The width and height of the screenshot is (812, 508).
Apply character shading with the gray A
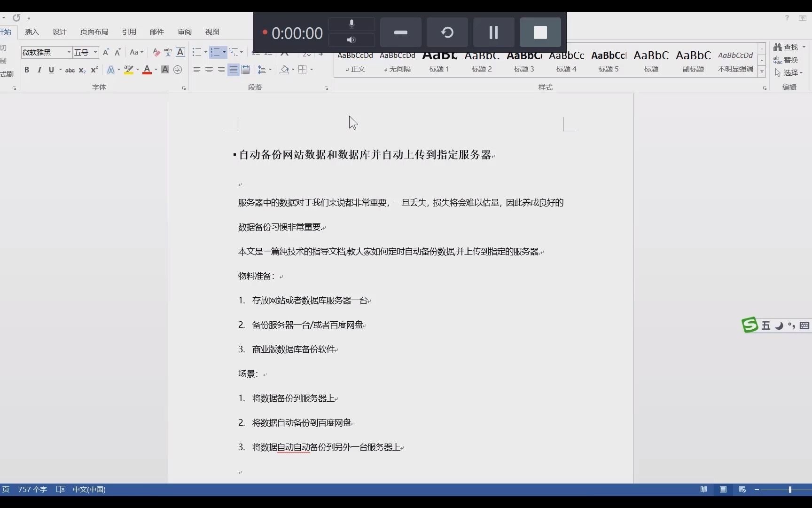pos(165,70)
